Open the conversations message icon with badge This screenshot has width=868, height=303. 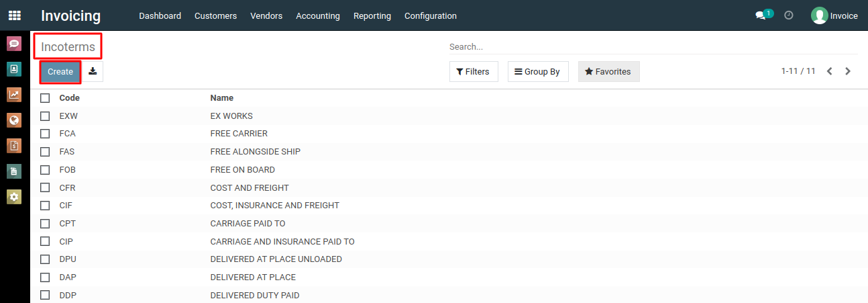[764, 15]
